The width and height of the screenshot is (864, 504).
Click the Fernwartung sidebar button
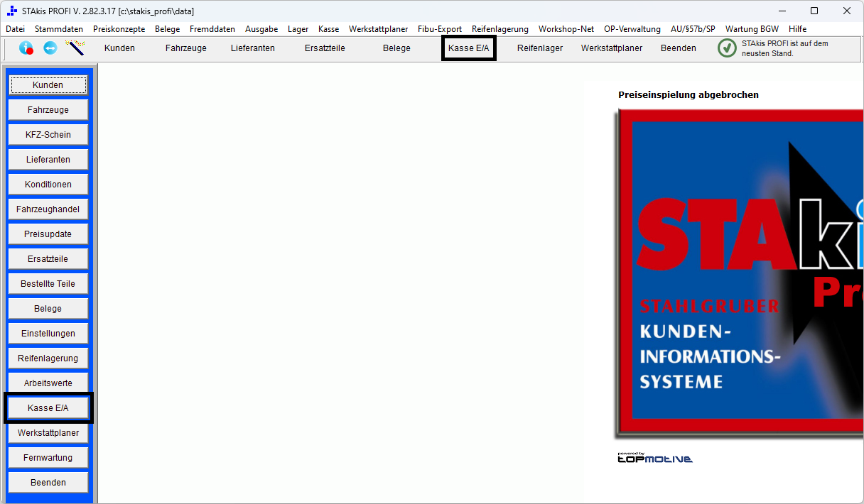(48, 458)
